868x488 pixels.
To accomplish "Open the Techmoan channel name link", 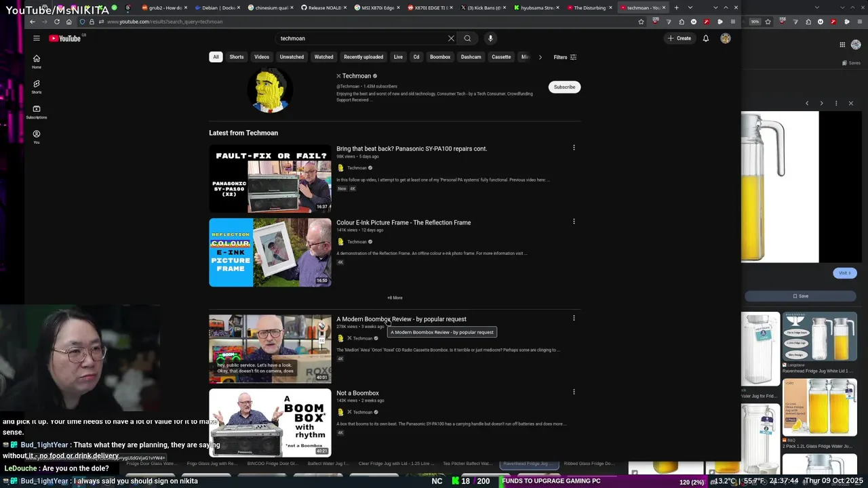I will [x=357, y=76].
